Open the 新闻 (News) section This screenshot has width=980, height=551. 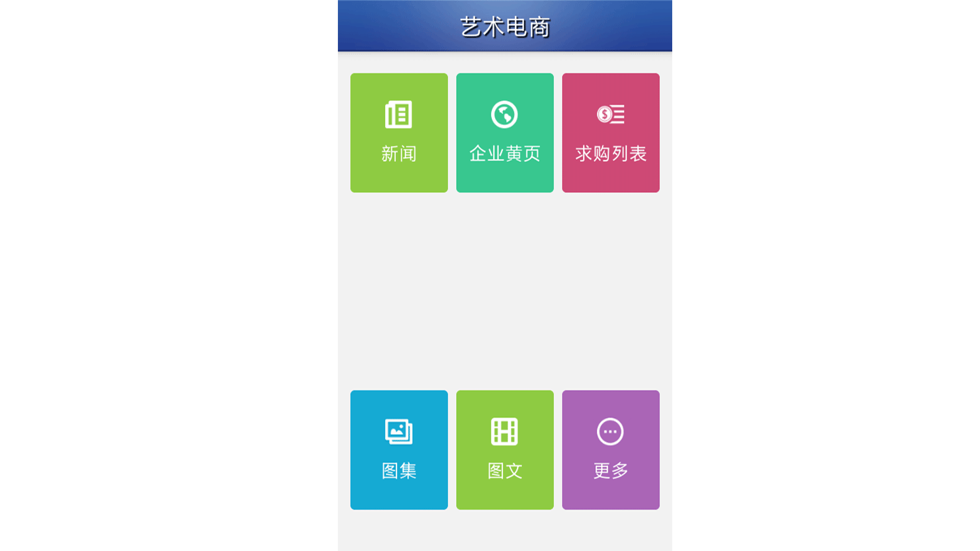click(x=399, y=133)
